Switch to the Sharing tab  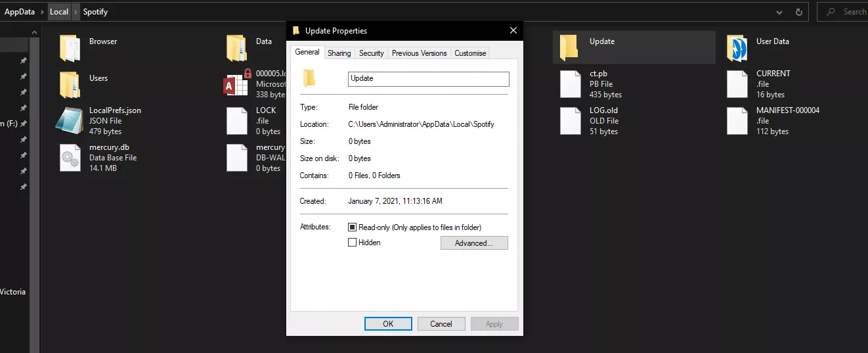click(339, 53)
